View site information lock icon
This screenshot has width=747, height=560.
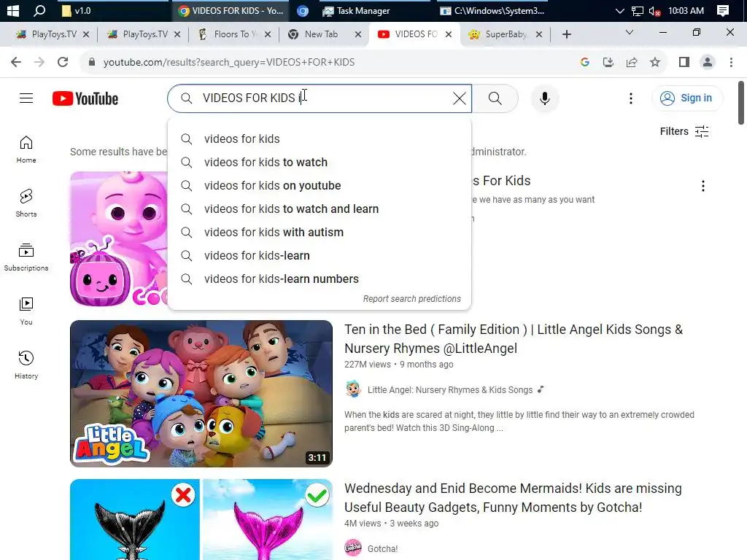pos(91,62)
